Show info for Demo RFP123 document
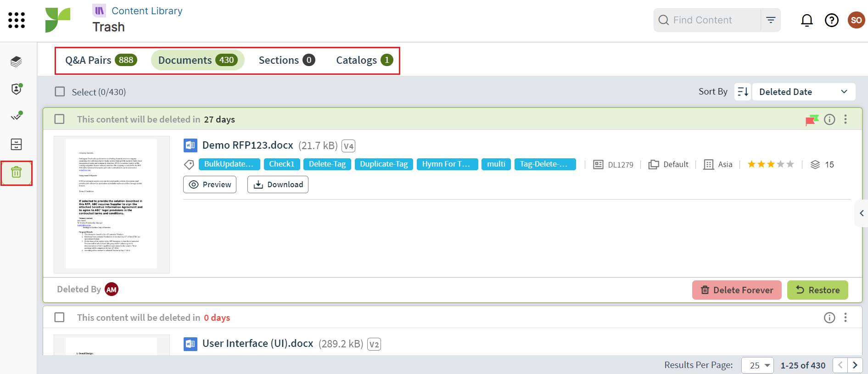This screenshot has height=374, width=868. pyautogui.click(x=829, y=119)
